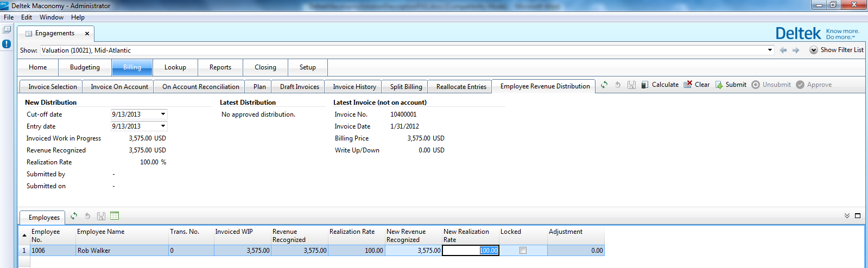The width and height of the screenshot is (868, 268).
Task: Maximize the Employees panel
Action: coord(858,216)
